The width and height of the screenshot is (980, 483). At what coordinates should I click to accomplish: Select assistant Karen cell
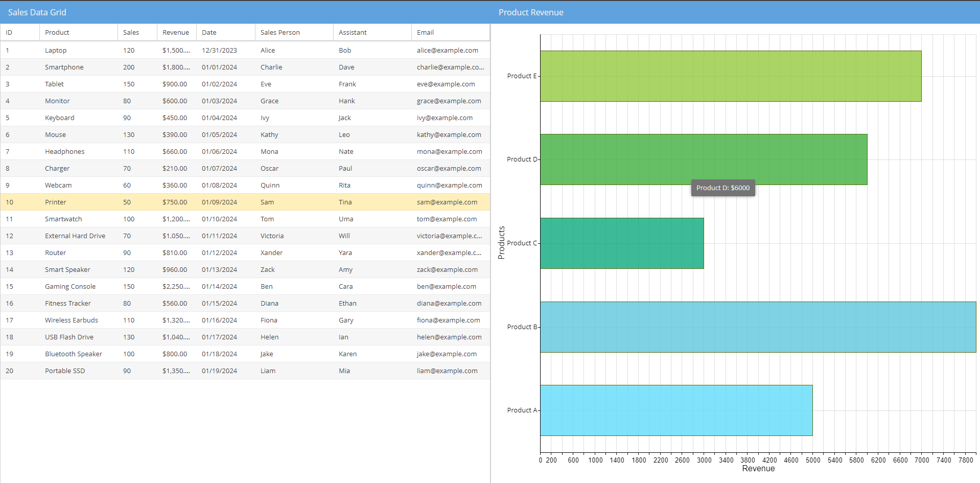(x=372, y=354)
